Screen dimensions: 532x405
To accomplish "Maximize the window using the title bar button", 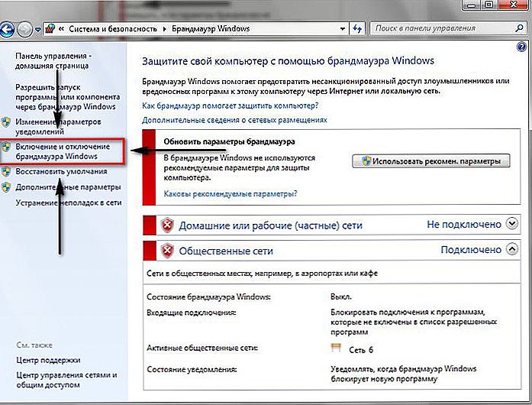I will (x=489, y=5).
